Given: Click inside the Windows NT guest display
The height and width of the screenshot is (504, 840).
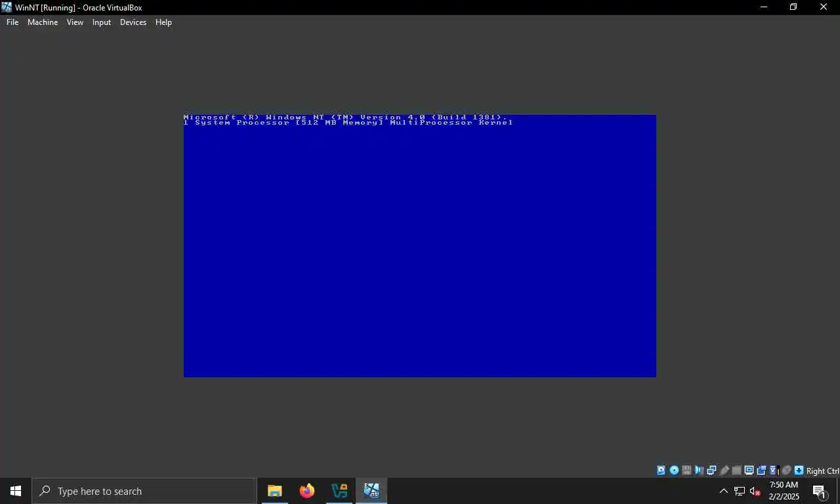Looking at the screenshot, I should [420, 246].
